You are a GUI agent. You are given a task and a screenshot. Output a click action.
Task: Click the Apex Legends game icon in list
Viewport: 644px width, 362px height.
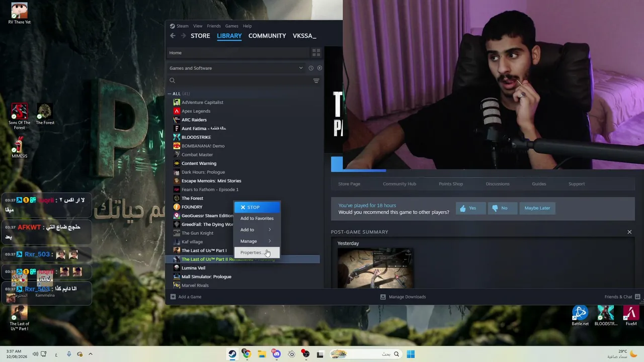tap(177, 111)
